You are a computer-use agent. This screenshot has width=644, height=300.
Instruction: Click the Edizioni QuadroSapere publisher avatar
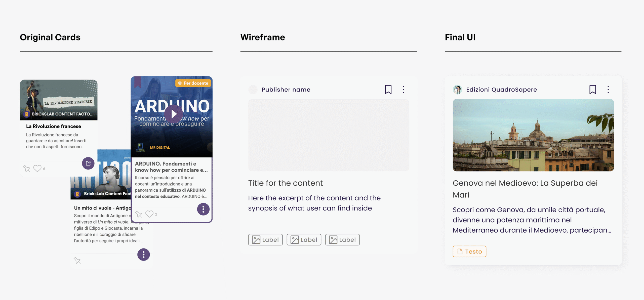[457, 90]
